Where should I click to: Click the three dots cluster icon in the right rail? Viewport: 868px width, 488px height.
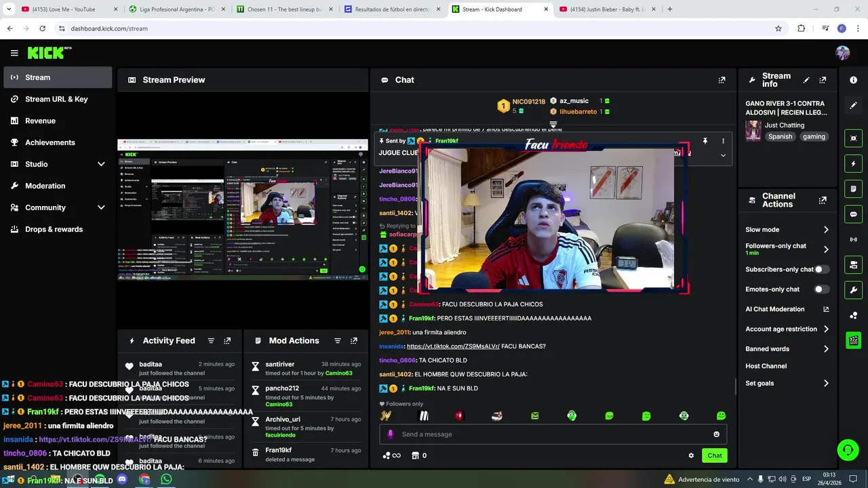point(853,315)
